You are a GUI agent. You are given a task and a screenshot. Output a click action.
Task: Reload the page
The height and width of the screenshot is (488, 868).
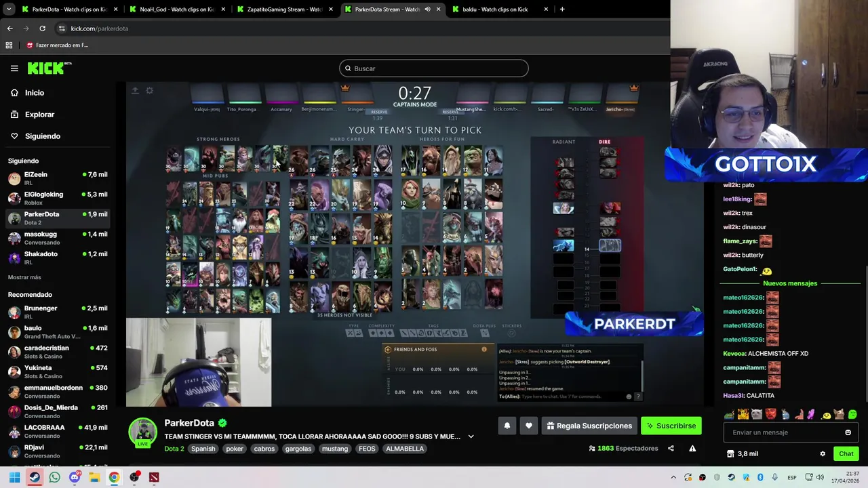coord(42,28)
